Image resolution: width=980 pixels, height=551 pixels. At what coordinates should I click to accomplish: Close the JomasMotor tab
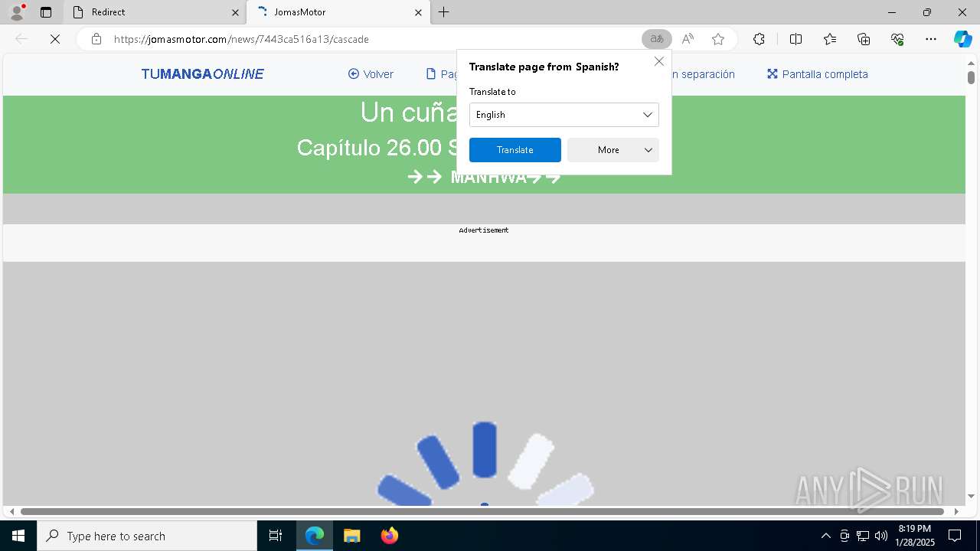(418, 12)
